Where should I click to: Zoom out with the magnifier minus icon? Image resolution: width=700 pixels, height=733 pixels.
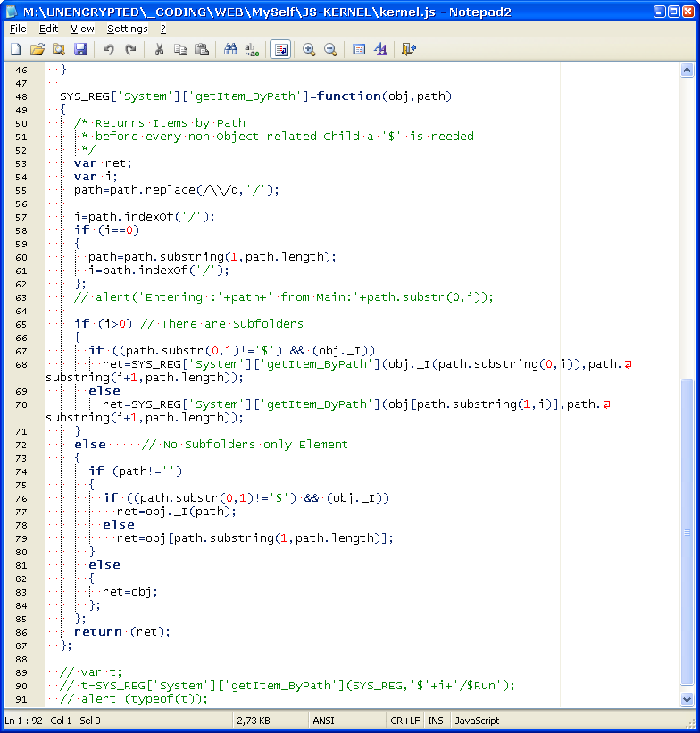(x=330, y=49)
